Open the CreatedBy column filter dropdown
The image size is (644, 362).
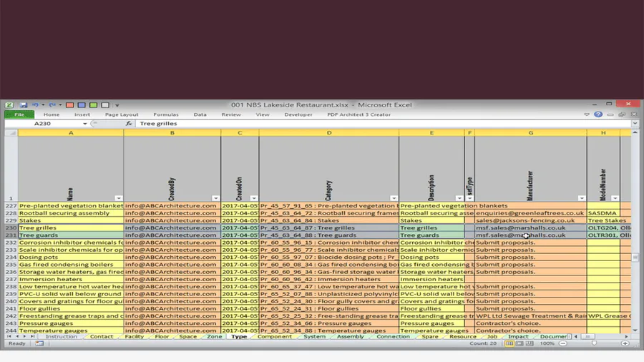215,198
